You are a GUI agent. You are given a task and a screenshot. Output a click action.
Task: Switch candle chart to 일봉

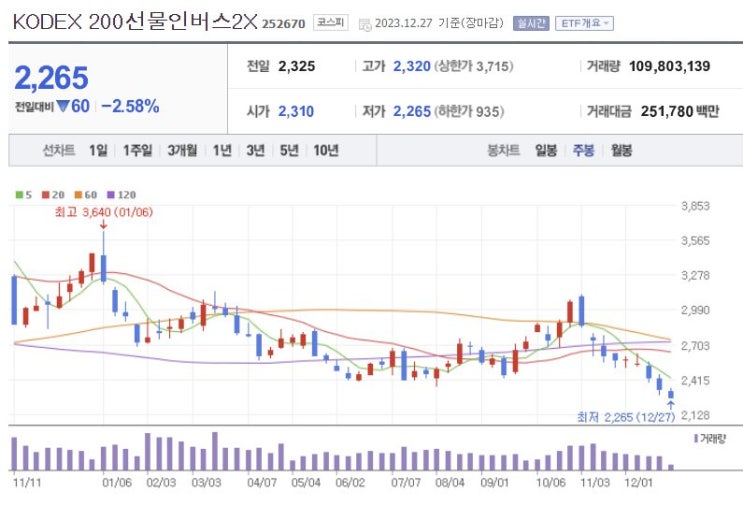[x=546, y=151]
